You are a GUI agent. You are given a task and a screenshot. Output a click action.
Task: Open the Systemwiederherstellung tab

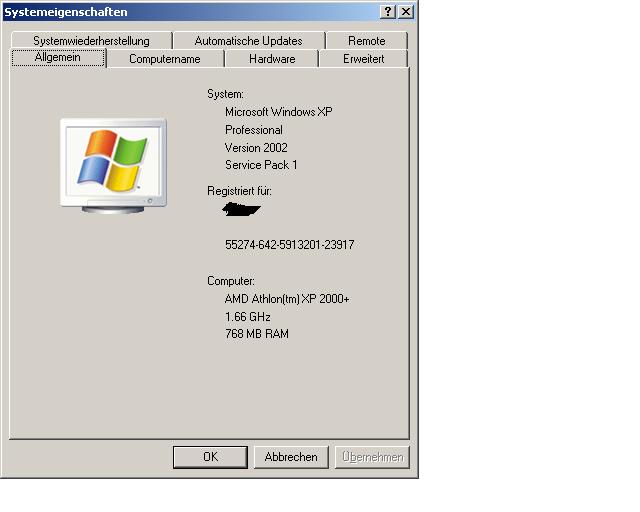pos(91,41)
